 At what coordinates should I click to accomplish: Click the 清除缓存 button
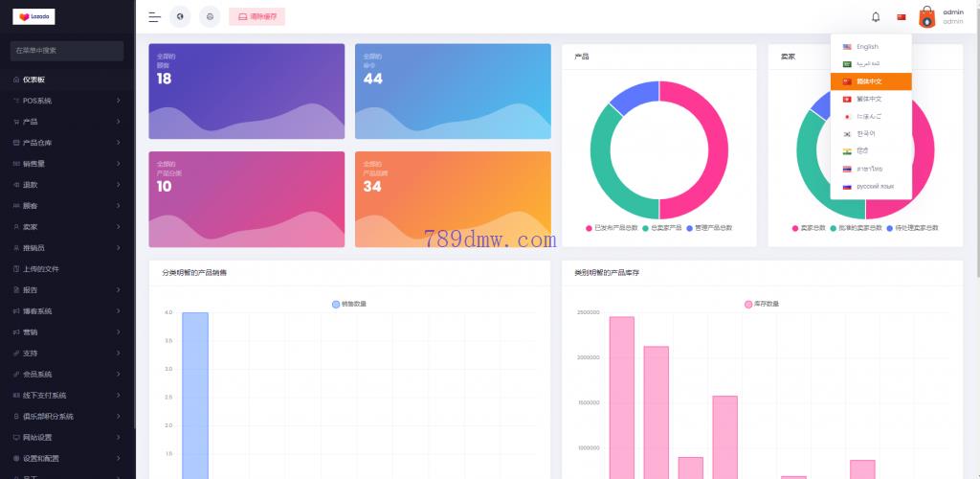256,17
